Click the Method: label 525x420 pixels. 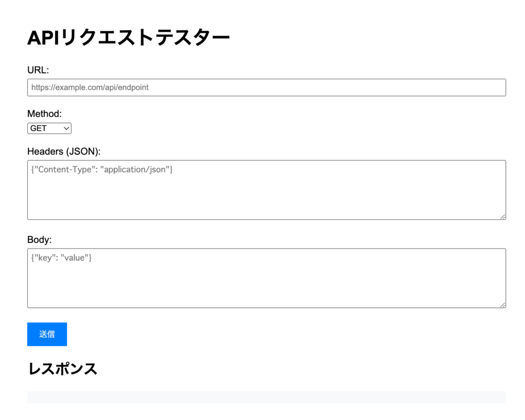pos(44,113)
